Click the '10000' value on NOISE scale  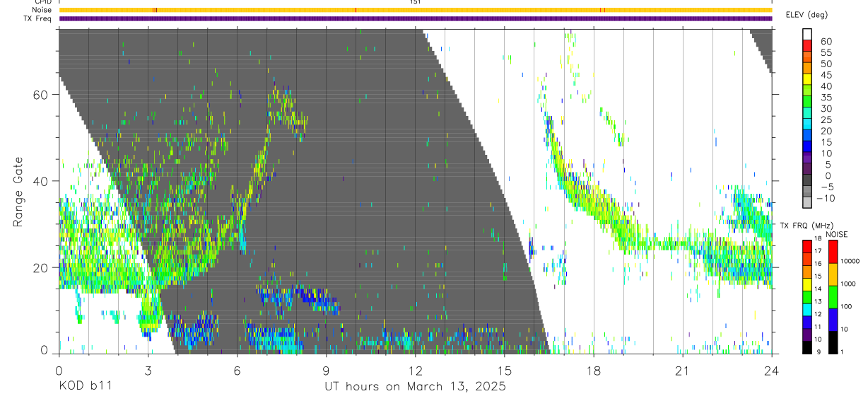(850, 261)
